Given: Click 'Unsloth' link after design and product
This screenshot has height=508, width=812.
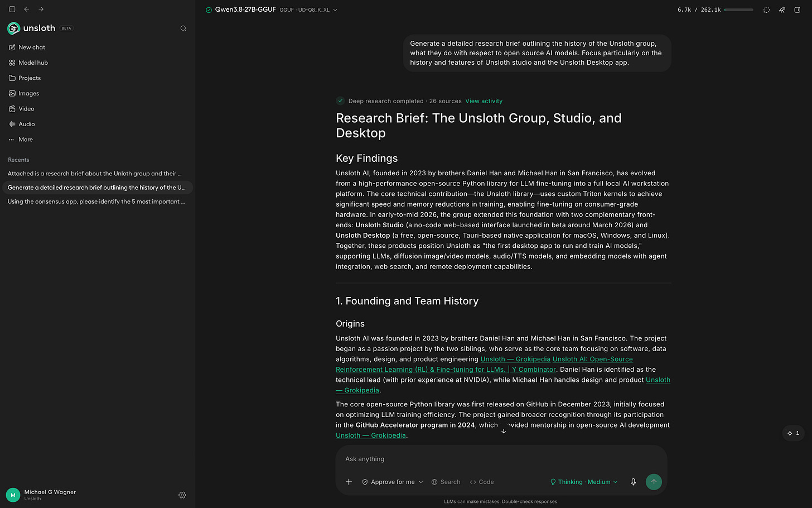Looking at the screenshot, I should [658, 380].
